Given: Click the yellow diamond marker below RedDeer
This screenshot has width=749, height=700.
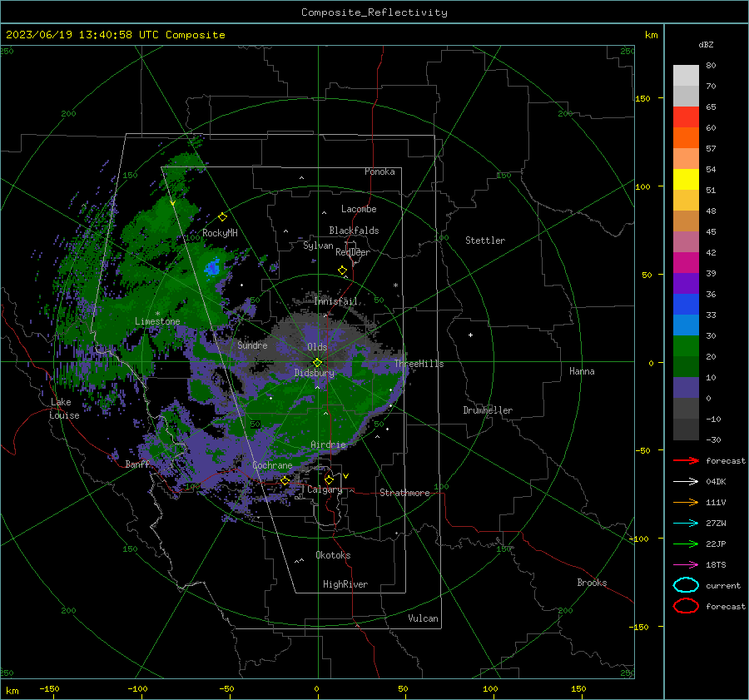Looking at the screenshot, I should (x=342, y=271).
